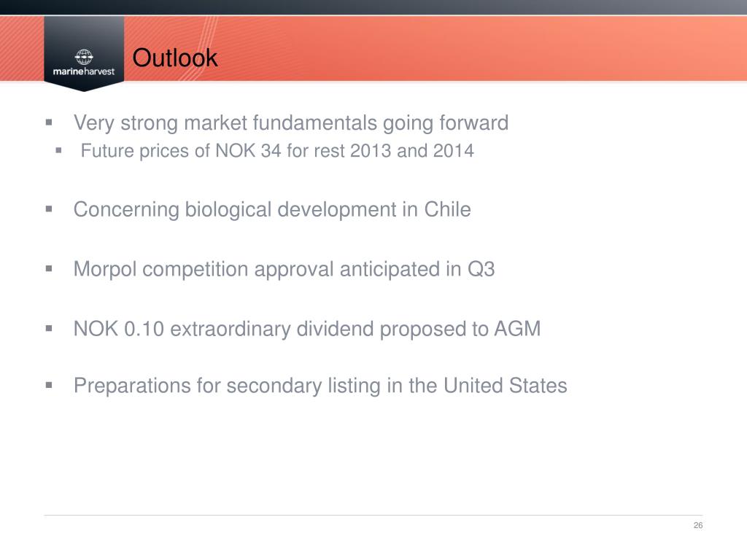Select the text Very strong market fundamentals going forward
Viewport: 747px width, 560px height.
pyautogui.click(x=290, y=123)
